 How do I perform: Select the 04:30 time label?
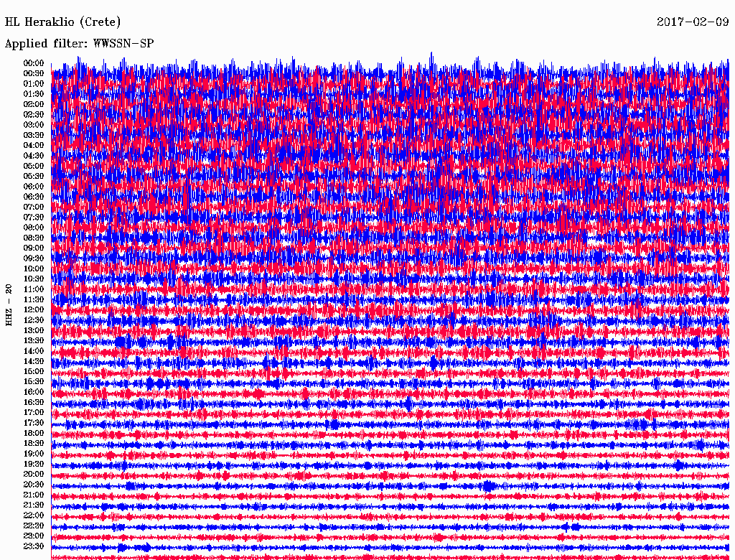click(x=34, y=156)
